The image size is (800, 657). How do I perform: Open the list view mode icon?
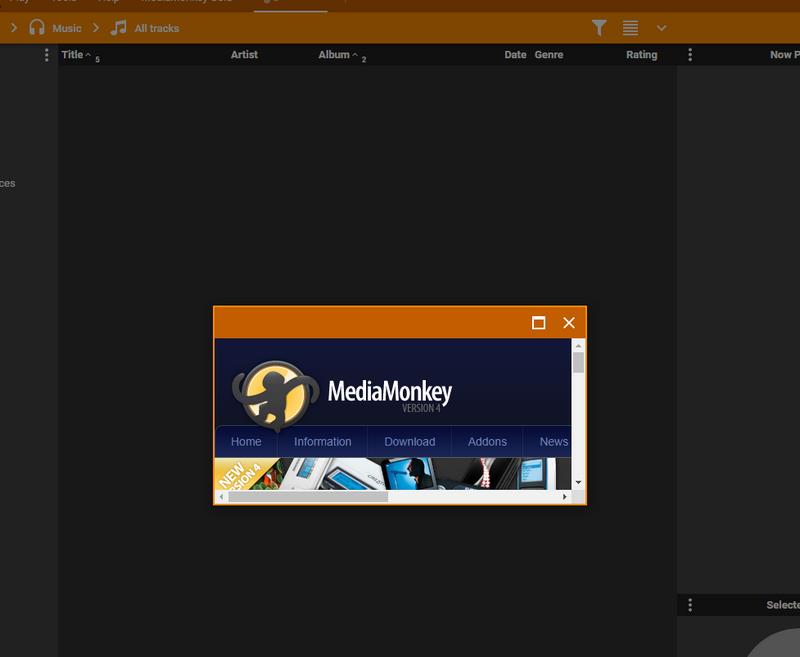(630, 28)
